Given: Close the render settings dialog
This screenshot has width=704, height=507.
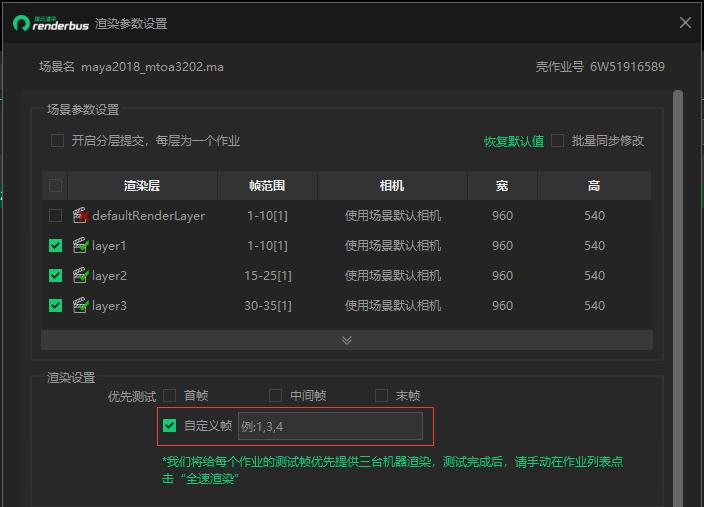Looking at the screenshot, I should point(685,22).
